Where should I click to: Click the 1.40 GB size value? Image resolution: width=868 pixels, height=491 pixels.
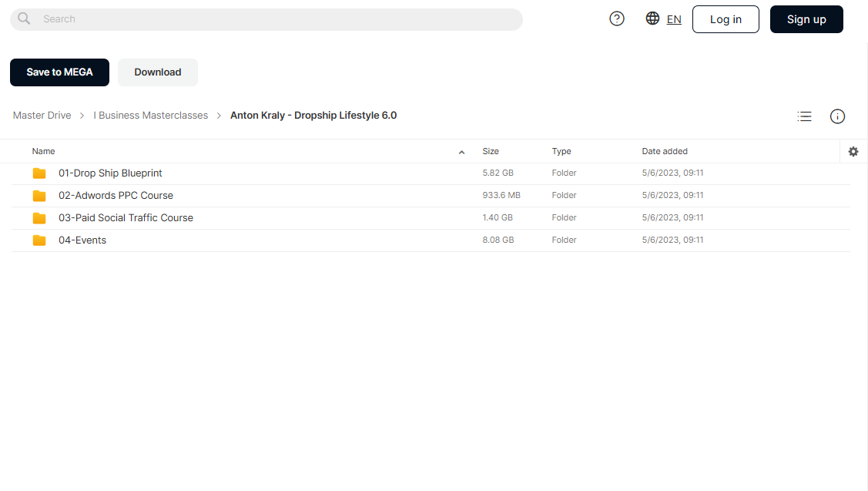pos(497,218)
